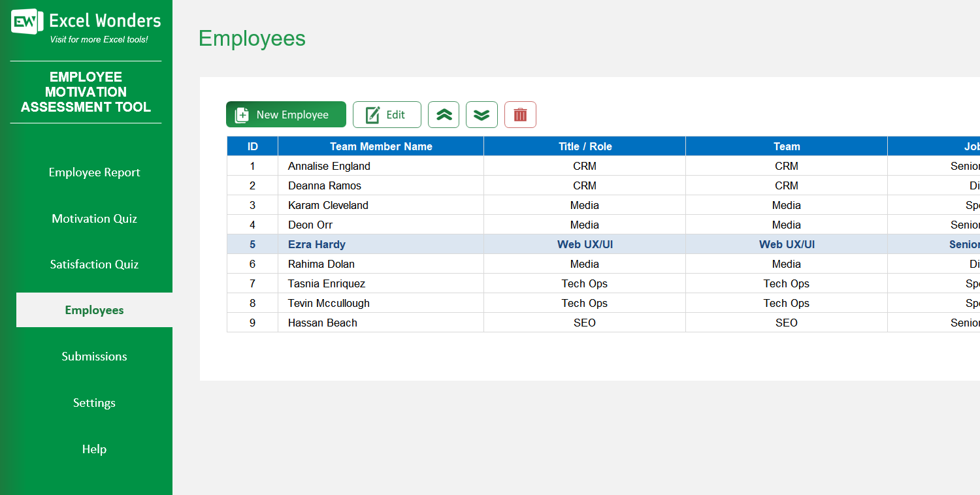980x495 pixels.
Task: Click the Team Member Name column header
Action: (380, 146)
